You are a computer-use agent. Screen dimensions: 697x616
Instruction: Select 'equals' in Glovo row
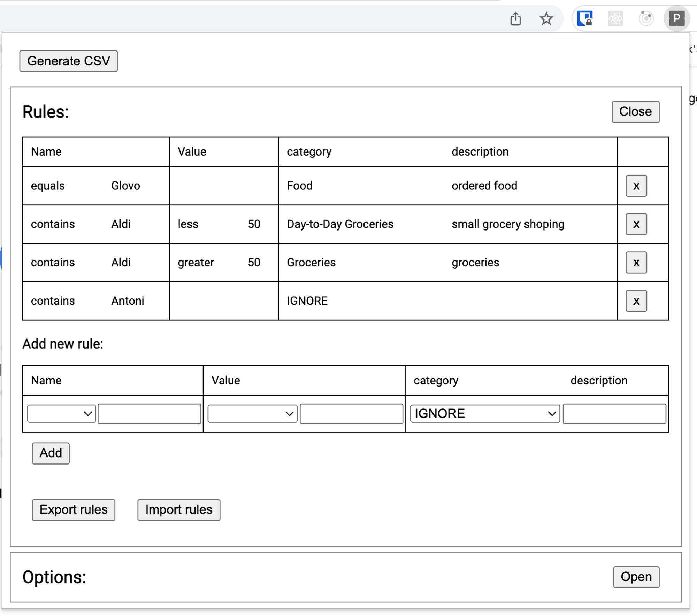tap(48, 186)
